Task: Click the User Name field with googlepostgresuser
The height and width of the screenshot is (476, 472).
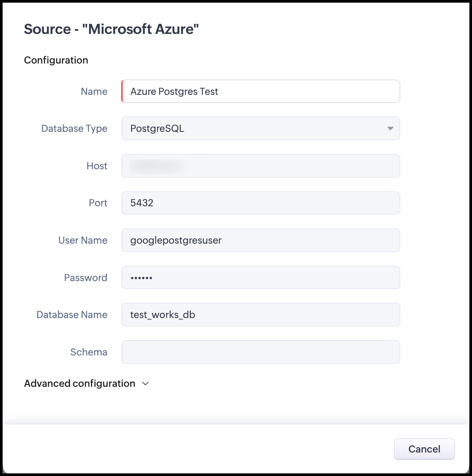Action: point(260,240)
